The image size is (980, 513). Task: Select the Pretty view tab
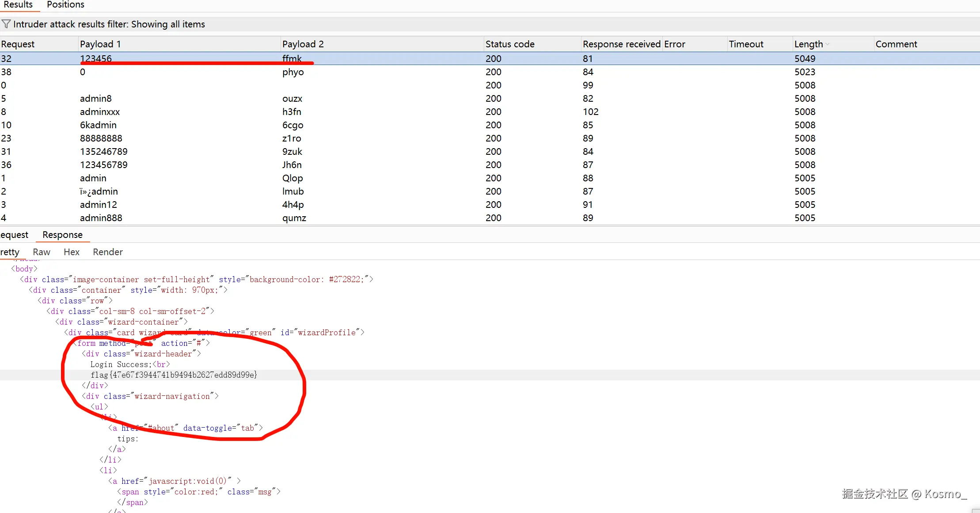click(x=10, y=252)
